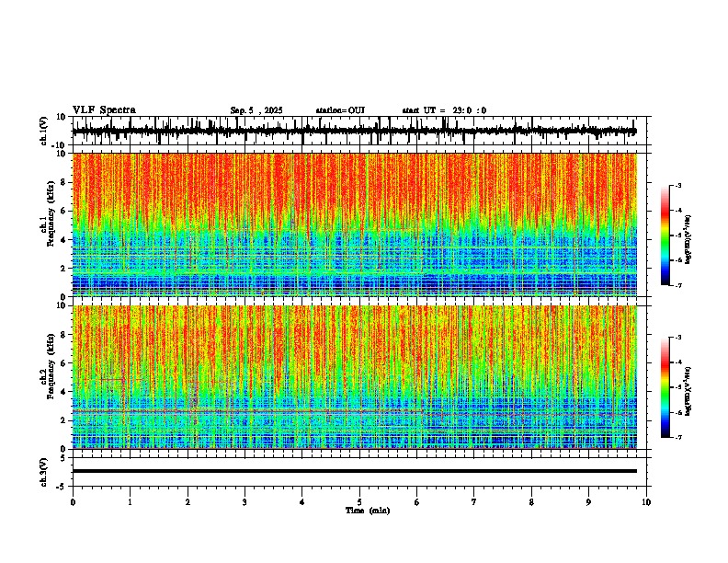Click the 'station=OUJ' label
Screen dimensions: 728x563
coord(340,110)
